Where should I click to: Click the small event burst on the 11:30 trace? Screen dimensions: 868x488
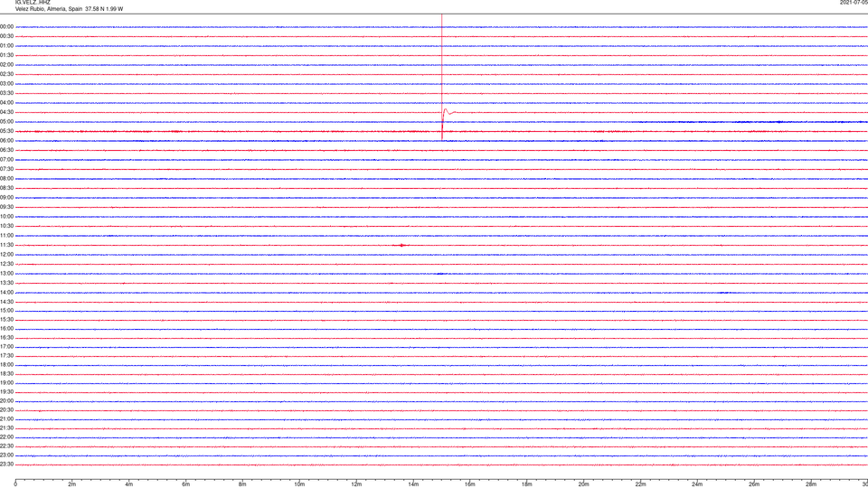point(401,245)
